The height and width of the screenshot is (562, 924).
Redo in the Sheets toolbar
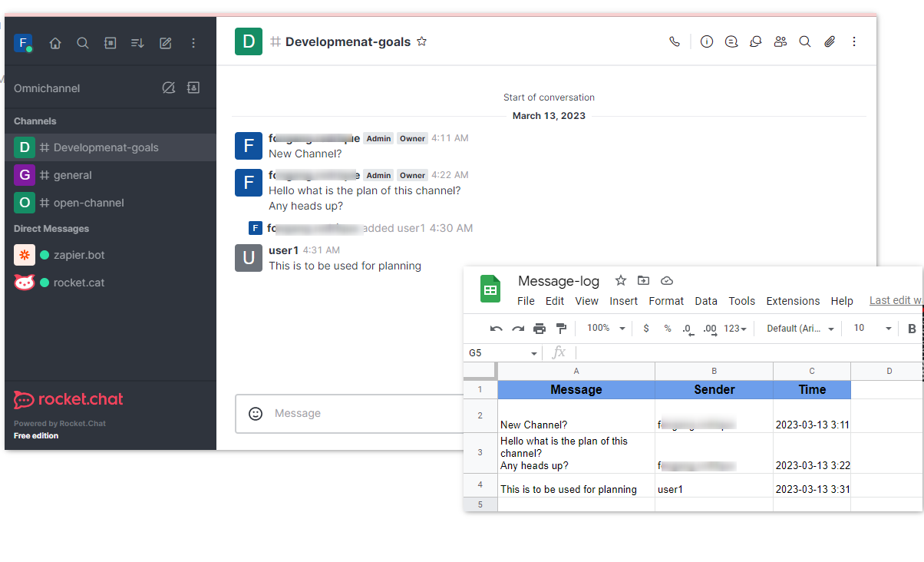pos(518,329)
